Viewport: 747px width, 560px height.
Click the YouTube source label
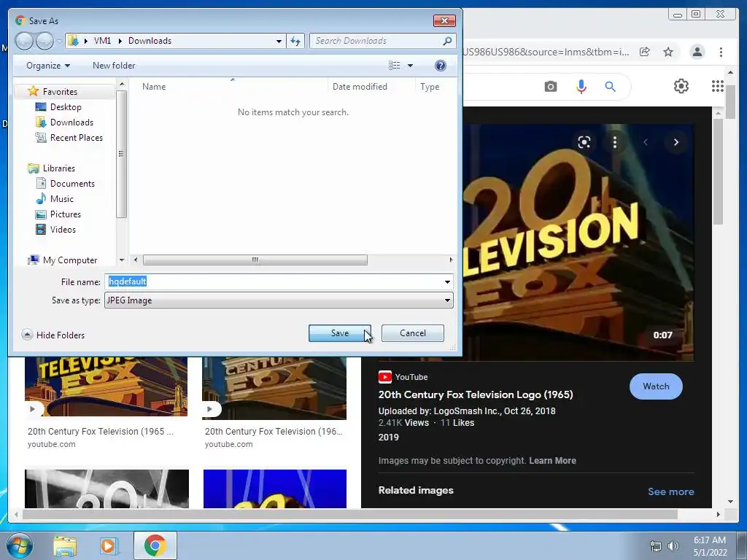403,377
